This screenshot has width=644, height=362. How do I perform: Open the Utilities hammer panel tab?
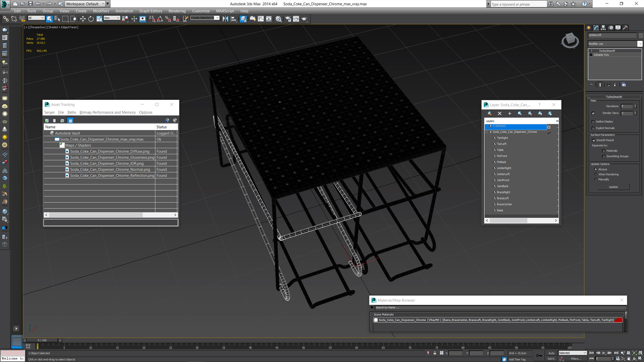[625, 28]
